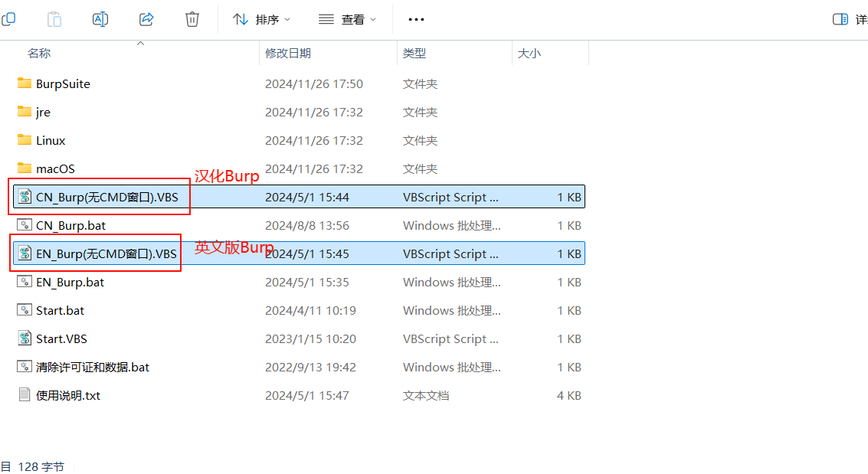
Task: Click the jre folder icon
Action: tap(25, 112)
